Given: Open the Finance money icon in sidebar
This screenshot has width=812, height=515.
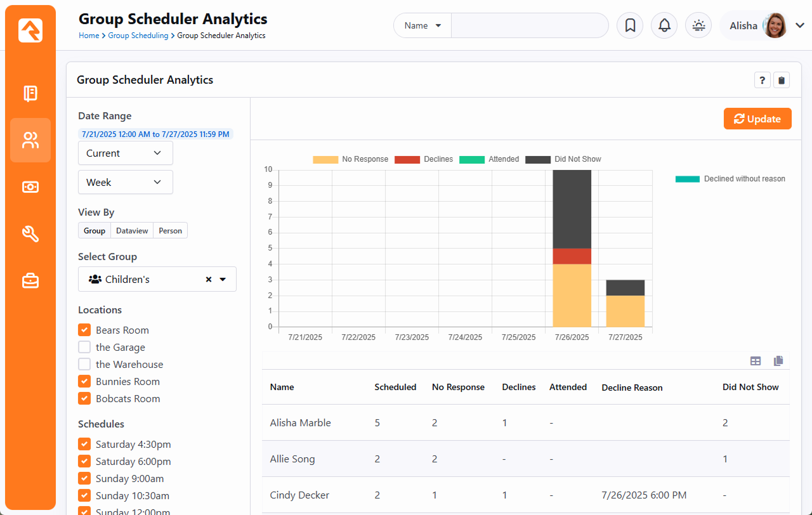Looking at the screenshot, I should tap(30, 187).
